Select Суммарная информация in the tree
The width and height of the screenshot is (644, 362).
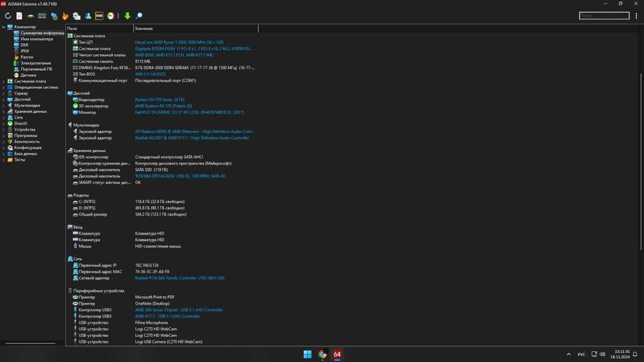(42, 33)
